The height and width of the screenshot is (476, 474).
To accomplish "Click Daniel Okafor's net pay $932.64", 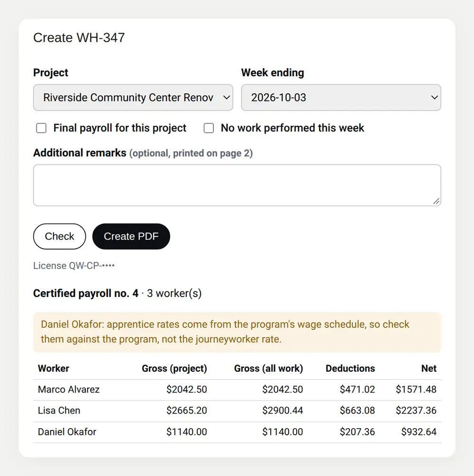I will tap(419, 431).
